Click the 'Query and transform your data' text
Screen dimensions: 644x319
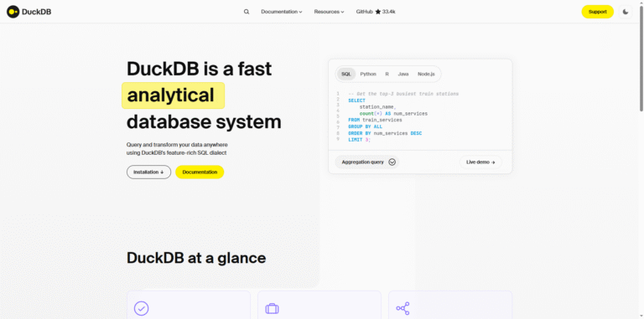pyautogui.click(x=177, y=145)
